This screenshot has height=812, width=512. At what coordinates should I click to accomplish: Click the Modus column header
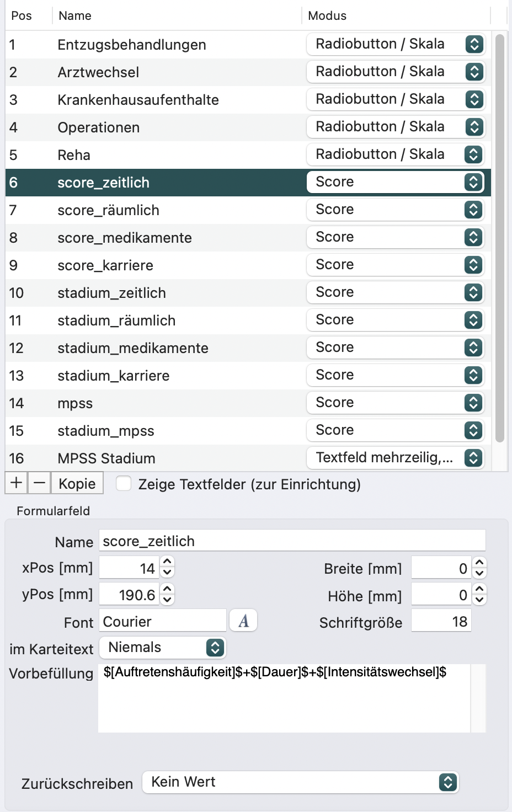pos(327,15)
